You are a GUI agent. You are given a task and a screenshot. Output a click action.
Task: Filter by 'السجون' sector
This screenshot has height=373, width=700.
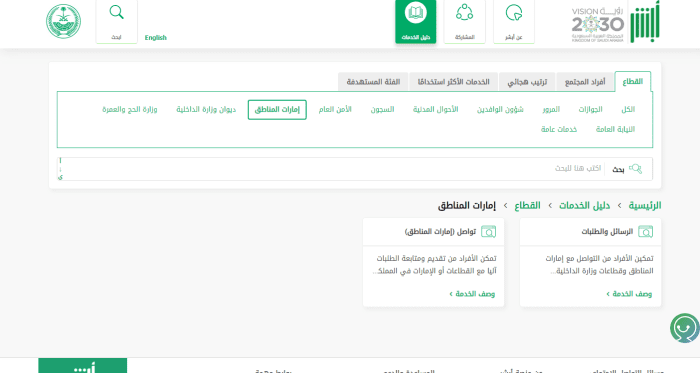point(382,109)
